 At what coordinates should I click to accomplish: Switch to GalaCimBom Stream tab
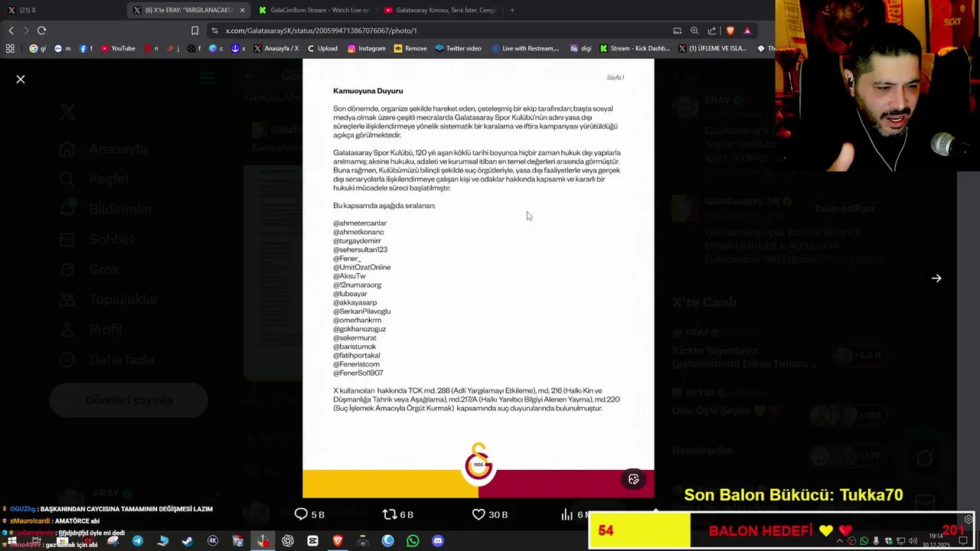[x=314, y=10]
